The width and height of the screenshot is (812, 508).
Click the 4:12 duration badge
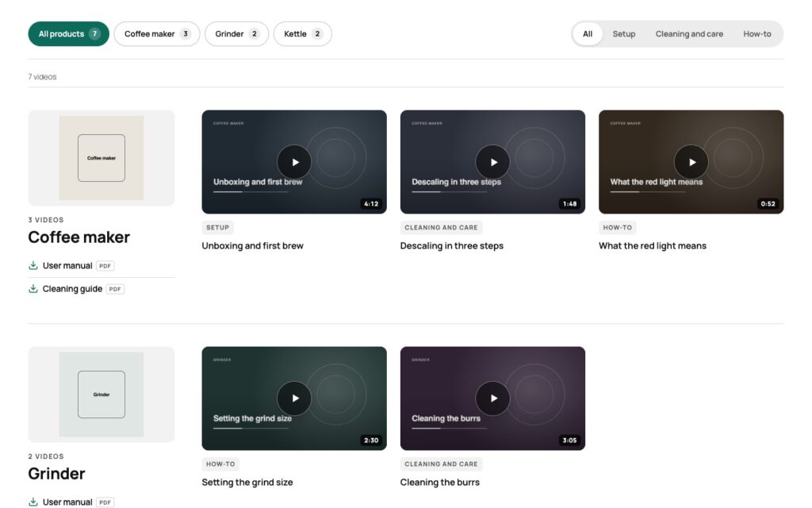click(371, 204)
